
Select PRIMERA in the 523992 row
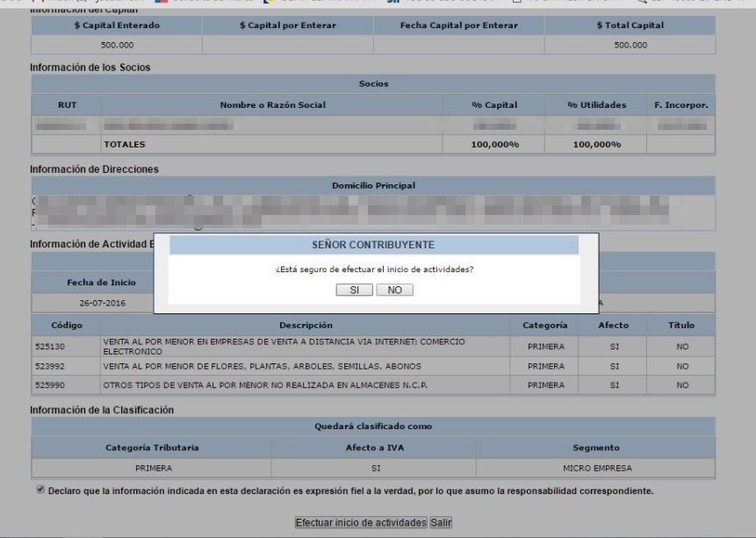546,366
